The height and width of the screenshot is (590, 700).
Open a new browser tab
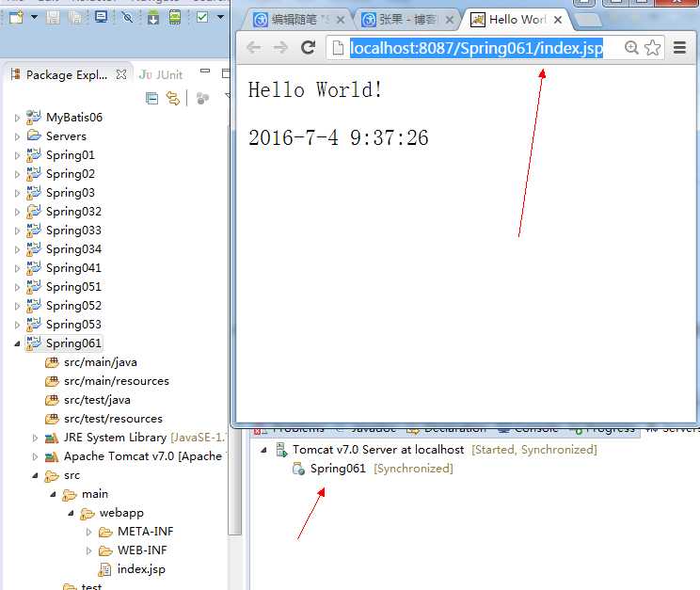pyautogui.click(x=586, y=20)
